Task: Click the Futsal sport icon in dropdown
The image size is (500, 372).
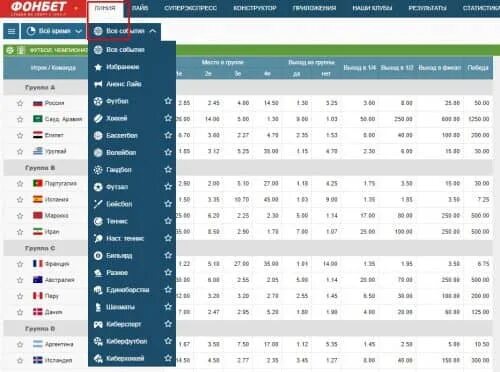Action: [x=98, y=187]
